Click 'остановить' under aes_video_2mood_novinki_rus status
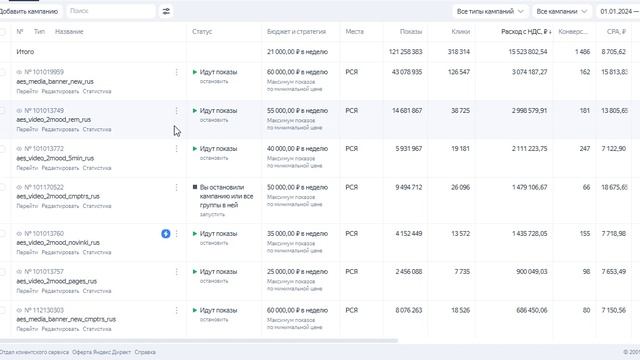Viewport: 640px width, 360px height. pyautogui.click(x=214, y=243)
